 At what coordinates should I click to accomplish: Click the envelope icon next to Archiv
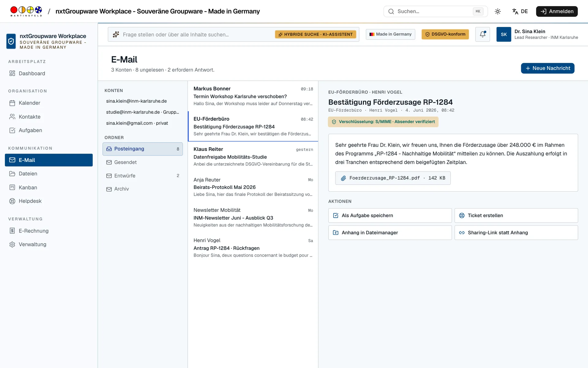coord(109,189)
